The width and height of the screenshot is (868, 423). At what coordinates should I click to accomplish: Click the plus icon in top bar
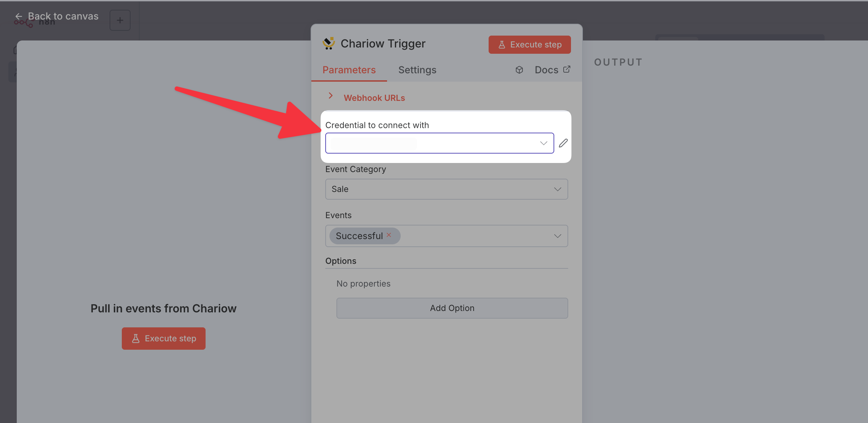tap(120, 20)
